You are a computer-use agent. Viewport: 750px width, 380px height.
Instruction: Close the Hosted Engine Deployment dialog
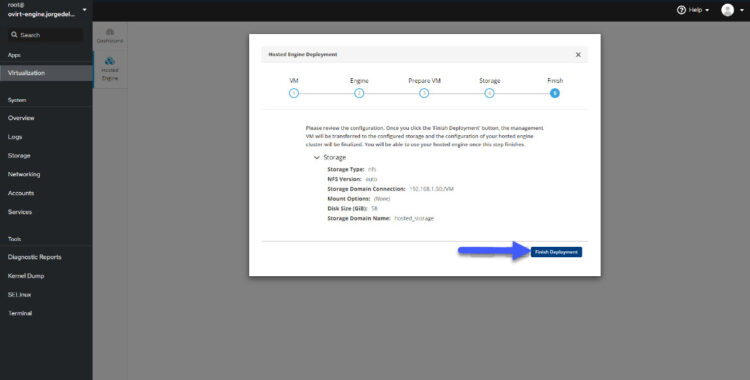point(578,55)
